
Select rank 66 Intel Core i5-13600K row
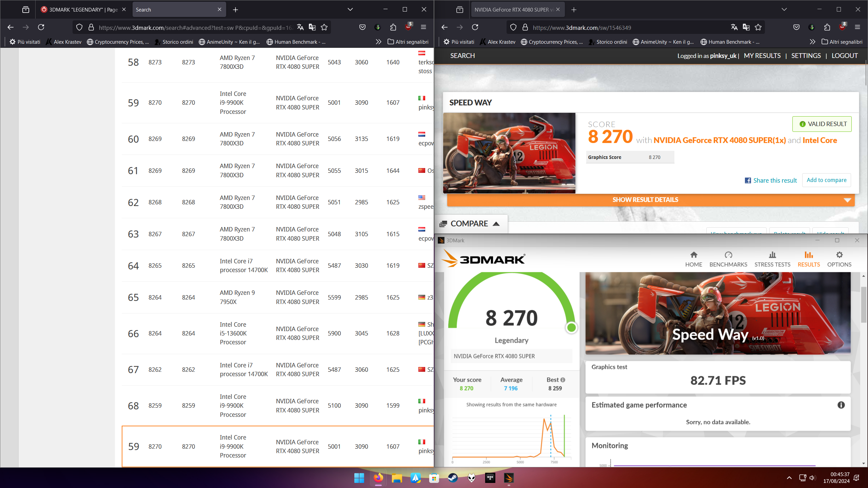[x=277, y=333]
